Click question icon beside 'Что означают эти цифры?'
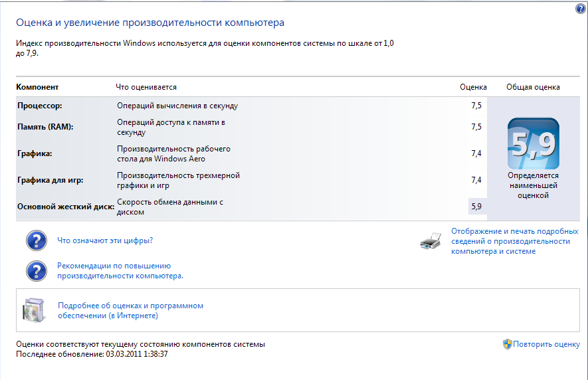Screen dimensions: 588x380 coord(37,240)
